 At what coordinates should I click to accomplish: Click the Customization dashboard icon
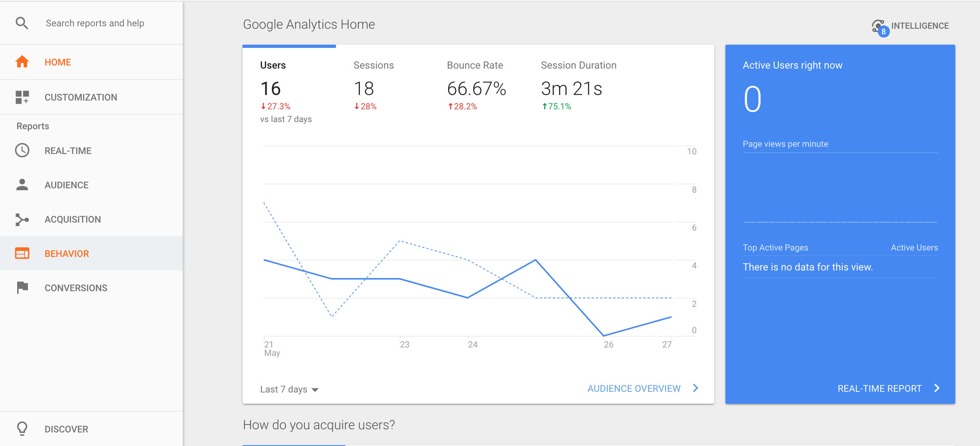click(x=22, y=97)
